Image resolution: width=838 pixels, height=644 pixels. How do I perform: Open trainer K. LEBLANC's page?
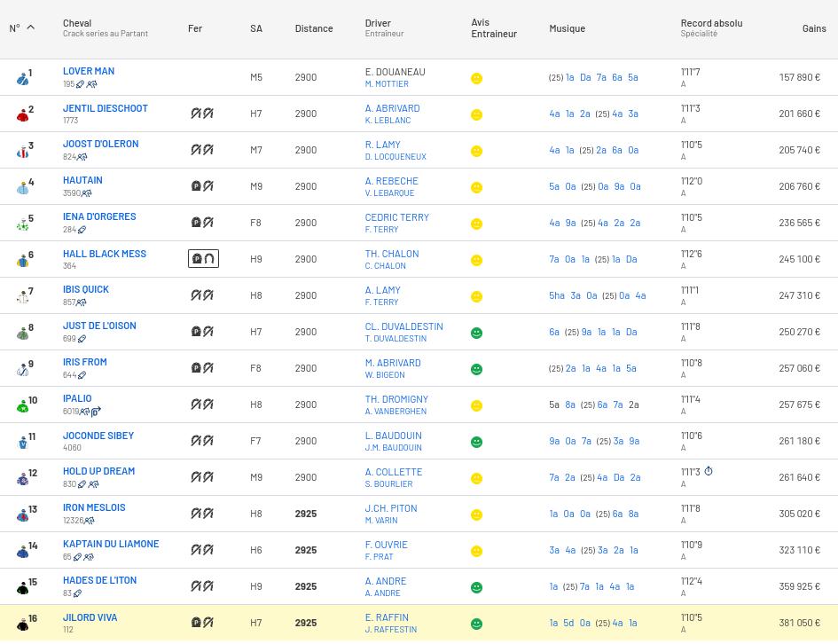pos(388,120)
